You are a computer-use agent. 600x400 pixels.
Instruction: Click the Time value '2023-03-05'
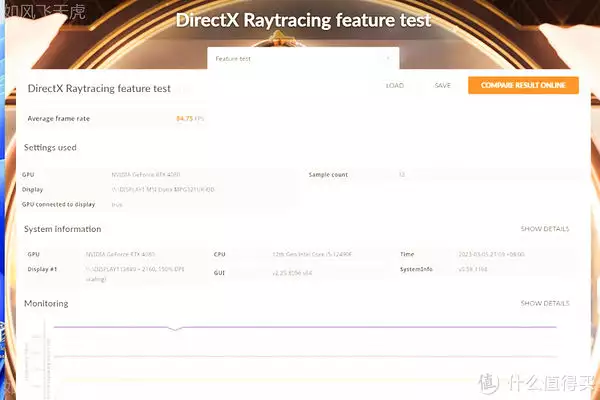[x=491, y=254]
